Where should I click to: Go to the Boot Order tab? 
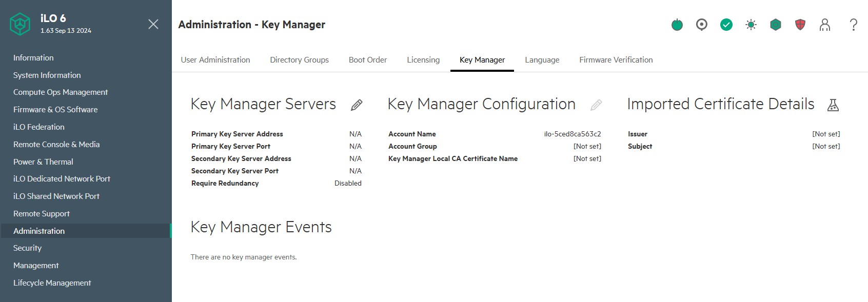tap(368, 60)
